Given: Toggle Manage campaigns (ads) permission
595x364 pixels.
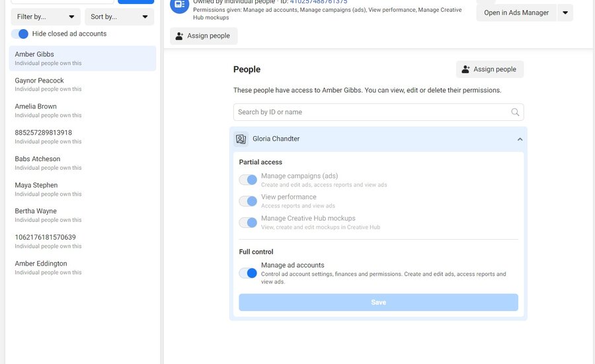Looking at the screenshot, I should pos(248,180).
